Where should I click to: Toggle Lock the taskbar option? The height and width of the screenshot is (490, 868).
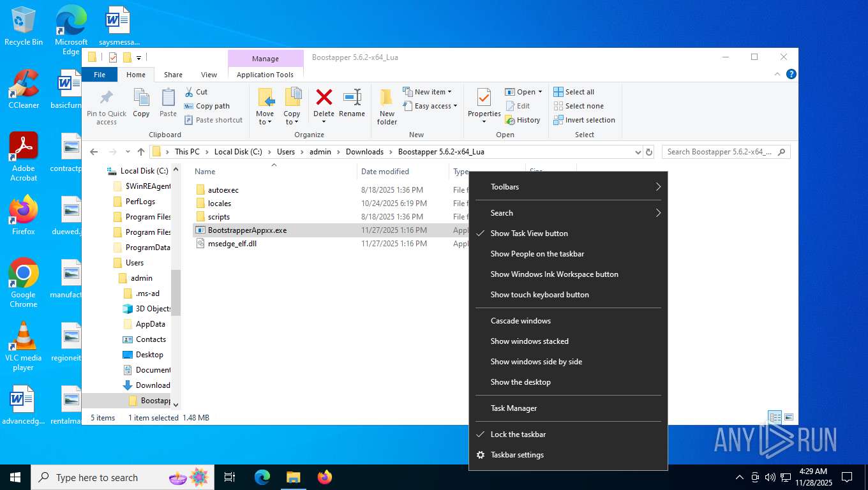568,434
